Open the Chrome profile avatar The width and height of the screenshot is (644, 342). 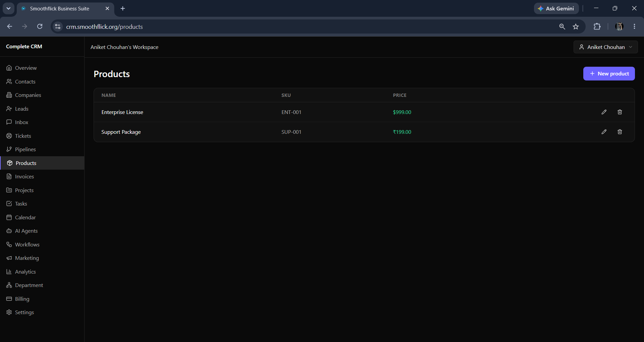(619, 26)
